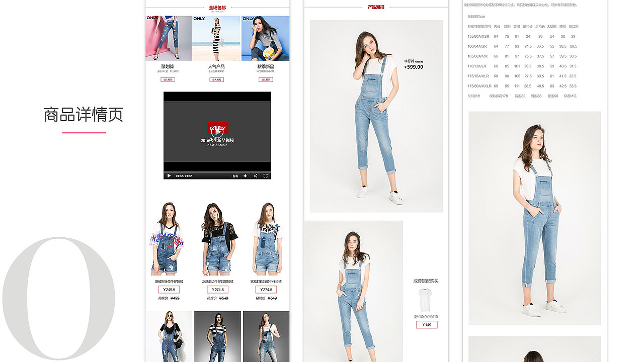Click the 160/64A/SR size row label
The image size is (644, 362).
tap(477, 46)
